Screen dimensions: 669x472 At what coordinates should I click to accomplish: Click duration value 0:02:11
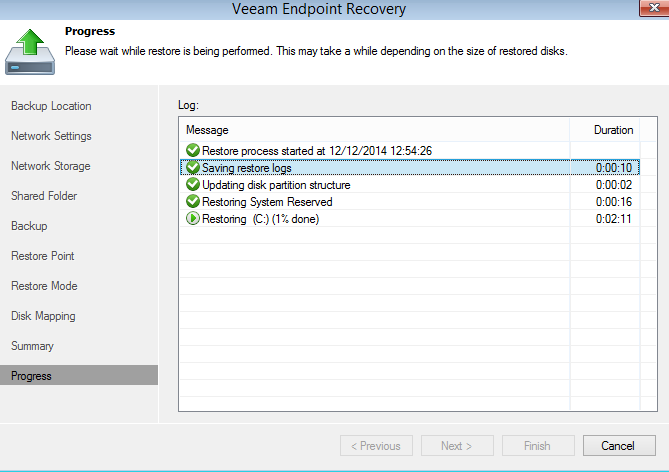pos(614,219)
